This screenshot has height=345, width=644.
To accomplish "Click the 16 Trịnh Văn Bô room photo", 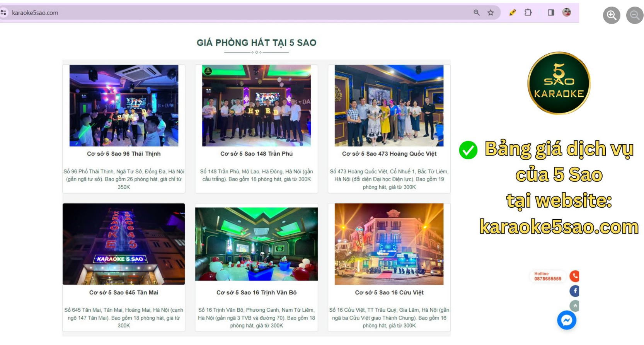I will coord(256,244).
